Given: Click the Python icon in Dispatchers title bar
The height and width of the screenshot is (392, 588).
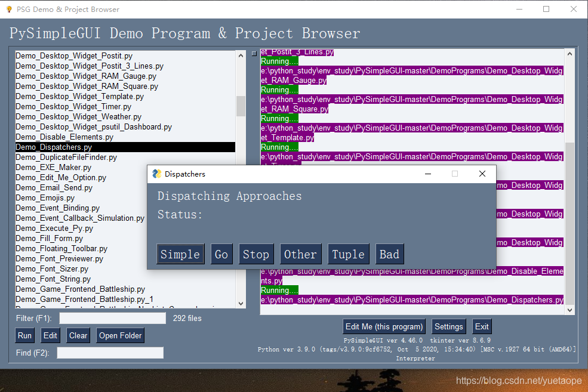Looking at the screenshot, I should (x=157, y=174).
